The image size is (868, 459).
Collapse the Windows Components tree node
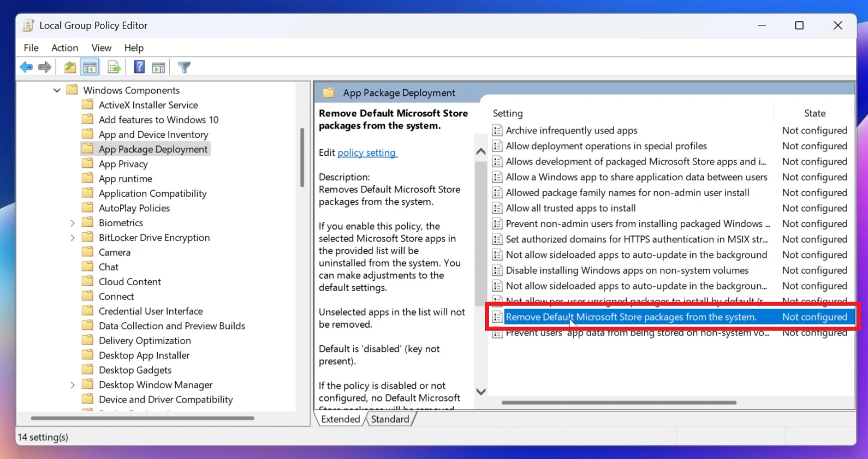pyautogui.click(x=56, y=90)
